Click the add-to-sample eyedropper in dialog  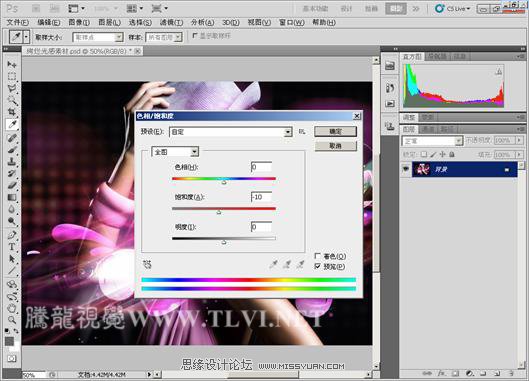(x=287, y=264)
